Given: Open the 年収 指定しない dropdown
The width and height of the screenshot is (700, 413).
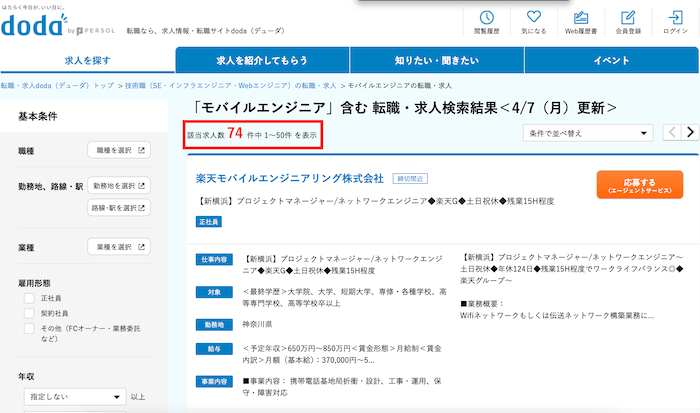Looking at the screenshot, I should click(x=75, y=396).
